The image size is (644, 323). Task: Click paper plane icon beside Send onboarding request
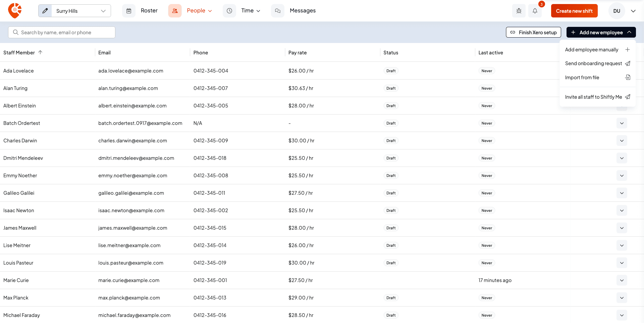point(628,63)
